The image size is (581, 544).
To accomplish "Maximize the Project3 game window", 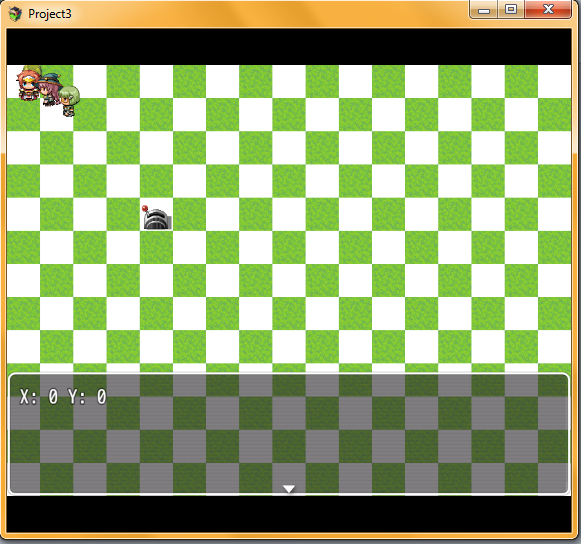I will pyautogui.click(x=511, y=10).
